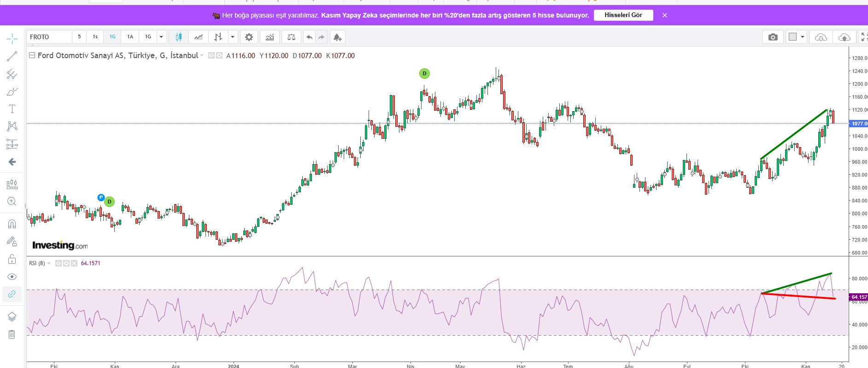Load chart layout from cloud
The height and width of the screenshot is (368, 868).
point(821,37)
